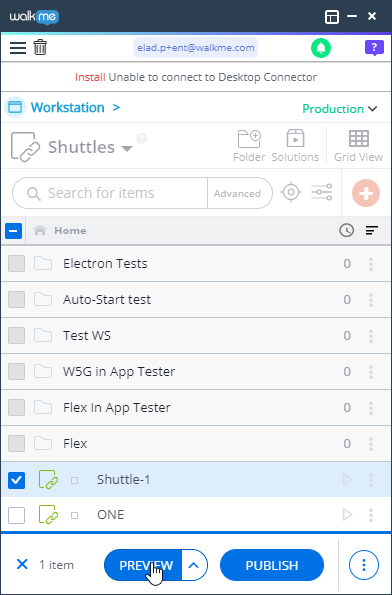Check the ONE item checkbox
The image size is (392, 595).
[16, 515]
